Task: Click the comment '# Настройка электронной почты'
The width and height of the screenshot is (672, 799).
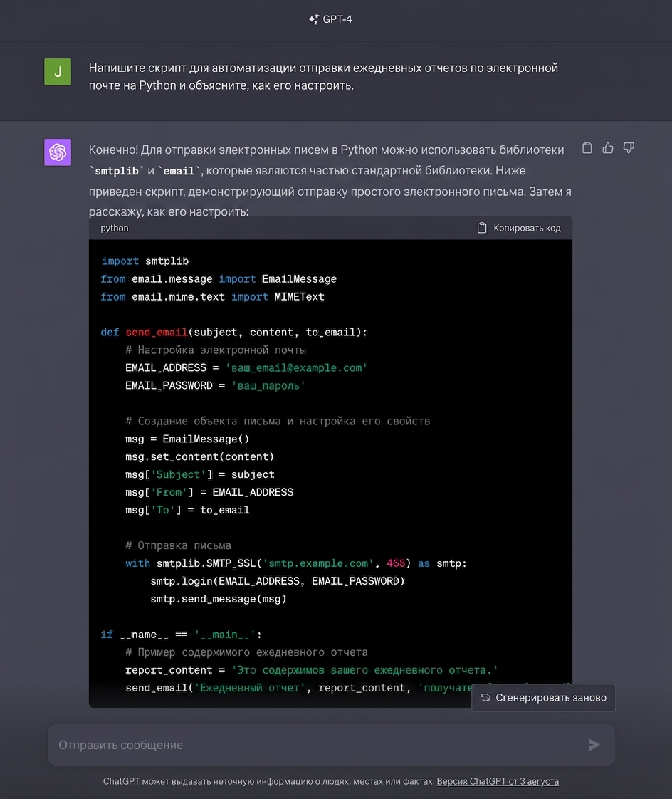Action: tap(216, 350)
